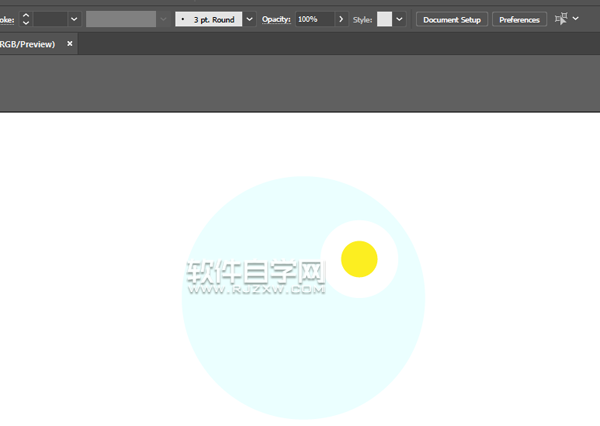Open Preferences dialog
600x426 pixels.
[519, 20]
